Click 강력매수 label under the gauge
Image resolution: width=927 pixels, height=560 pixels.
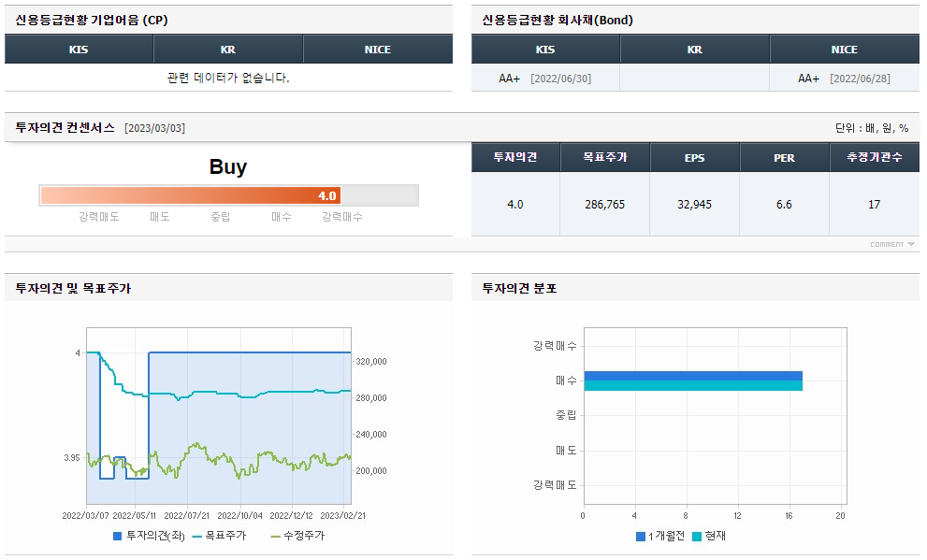coord(342,217)
